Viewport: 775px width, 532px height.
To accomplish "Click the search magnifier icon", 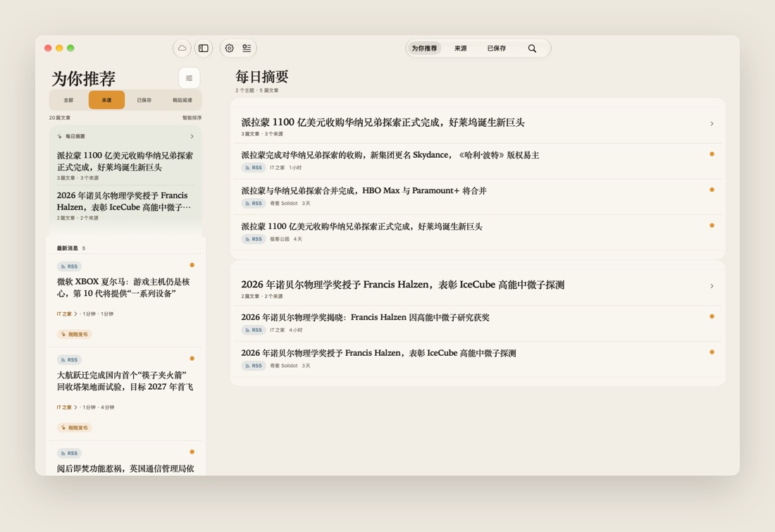I will click(532, 48).
